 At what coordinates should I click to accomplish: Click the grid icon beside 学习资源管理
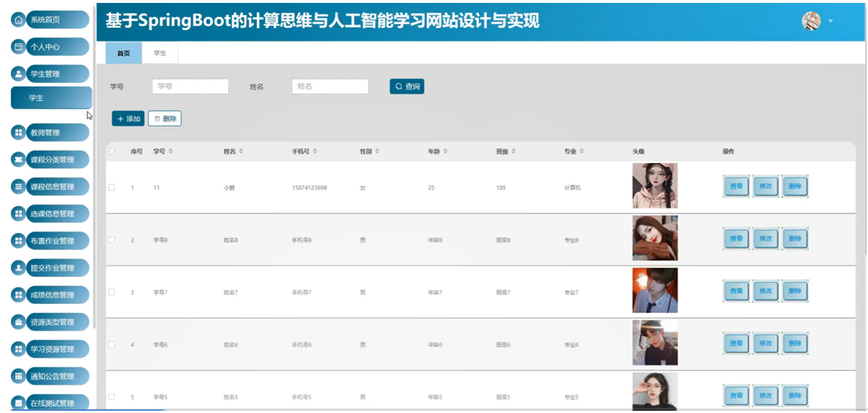coord(18,349)
